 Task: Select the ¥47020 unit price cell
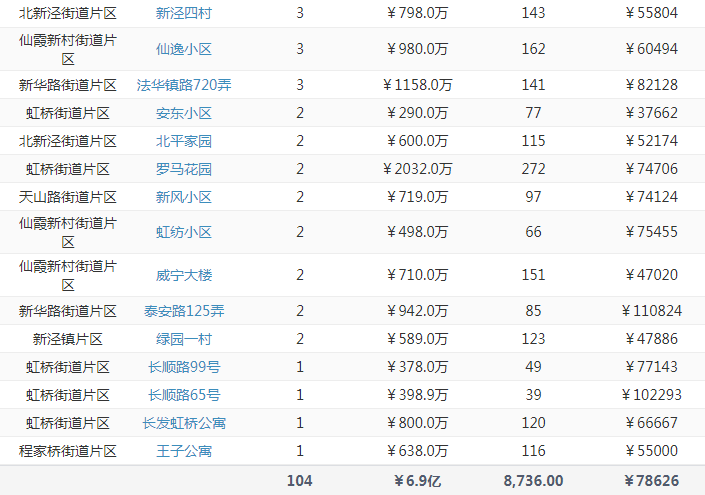[651, 275]
